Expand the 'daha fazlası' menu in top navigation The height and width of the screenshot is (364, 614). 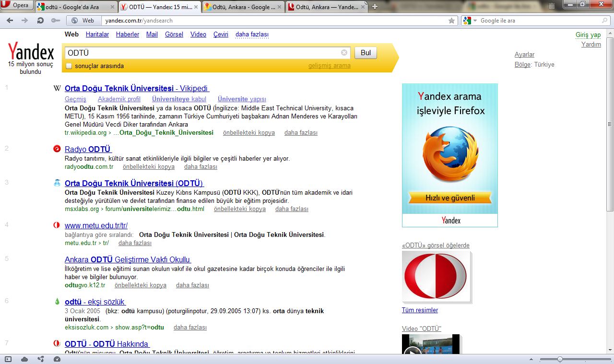252,35
